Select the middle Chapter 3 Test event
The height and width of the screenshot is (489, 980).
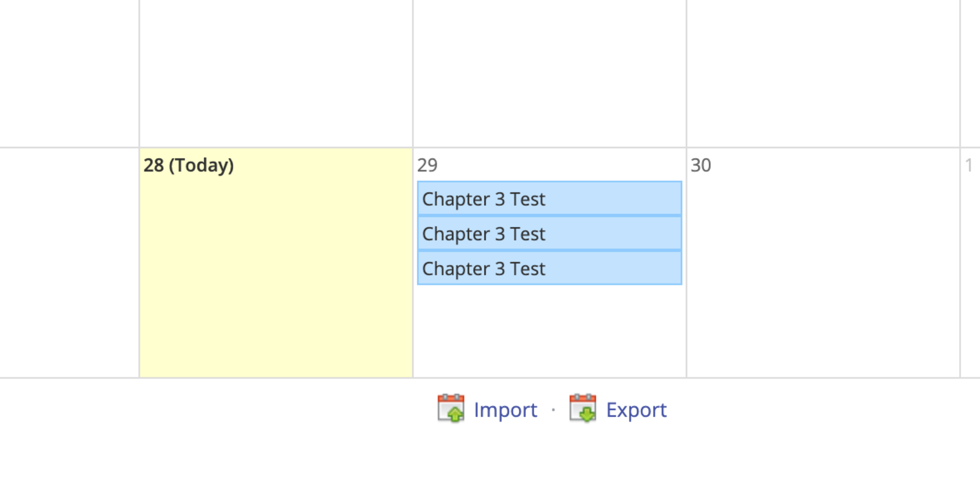[x=549, y=233]
